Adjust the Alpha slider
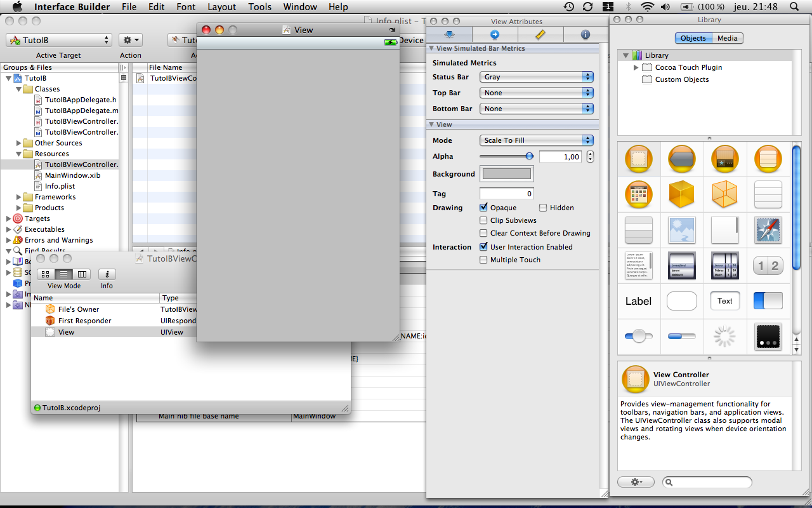The width and height of the screenshot is (812, 508). 506,156
